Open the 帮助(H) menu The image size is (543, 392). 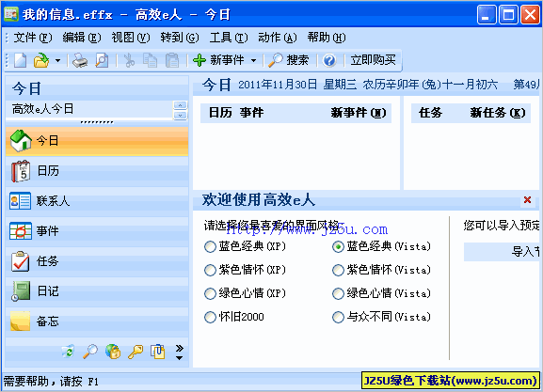[327, 38]
